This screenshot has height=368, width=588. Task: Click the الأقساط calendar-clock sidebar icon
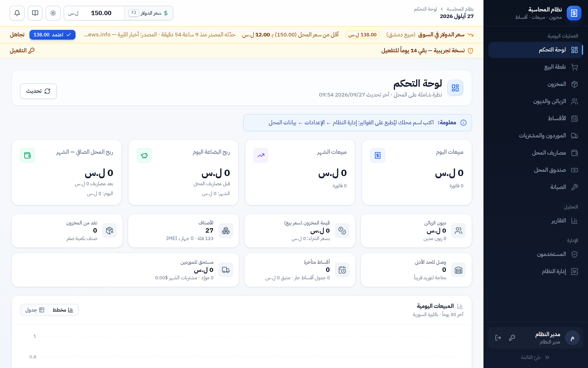[574, 119]
